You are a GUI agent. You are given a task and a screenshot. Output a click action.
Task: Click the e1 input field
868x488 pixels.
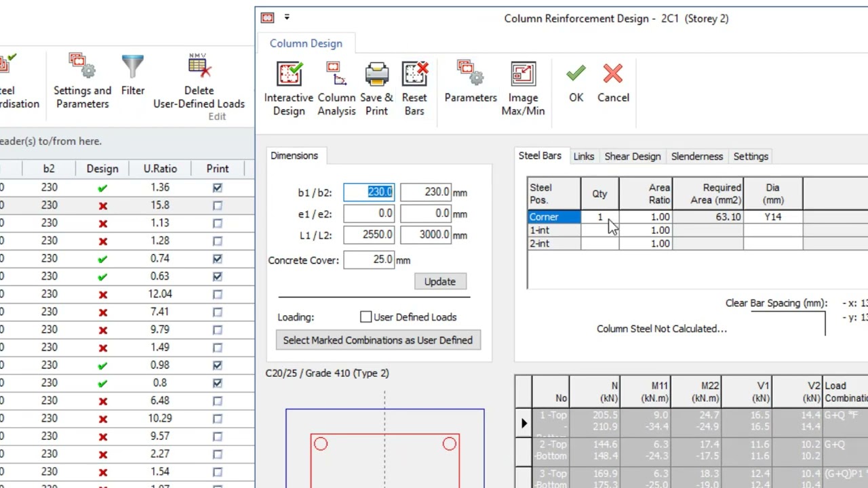point(369,213)
